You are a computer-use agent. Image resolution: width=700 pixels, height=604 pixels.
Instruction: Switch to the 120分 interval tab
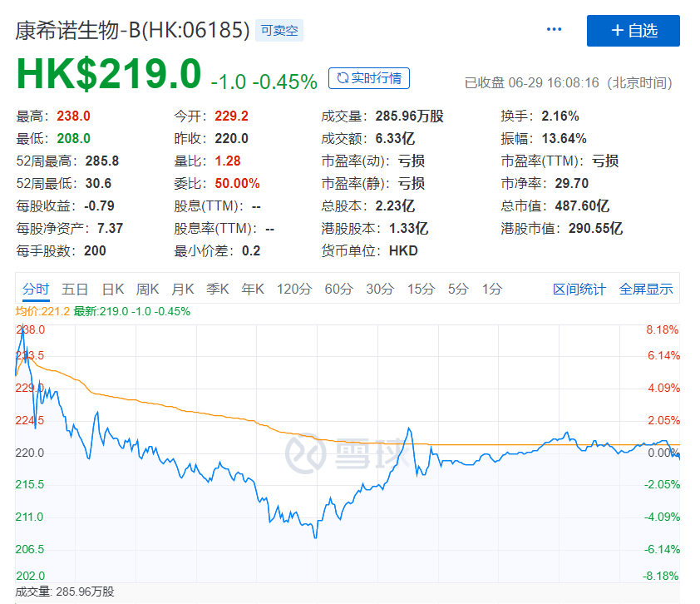294,290
